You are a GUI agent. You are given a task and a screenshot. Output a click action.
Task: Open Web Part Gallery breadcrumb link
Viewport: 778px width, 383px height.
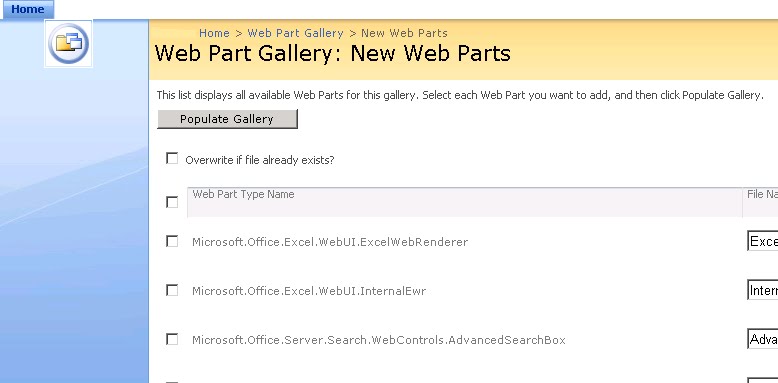pyautogui.click(x=295, y=33)
